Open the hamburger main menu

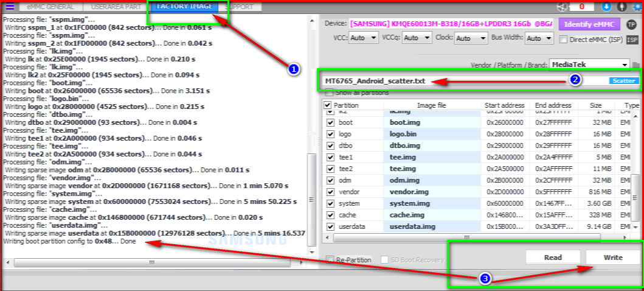coord(9,7)
